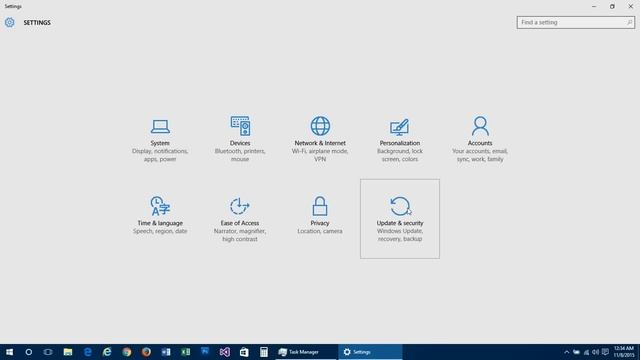This screenshot has height=360, width=640.
Task: Click the Find a setting search box
Action: point(576,22)
